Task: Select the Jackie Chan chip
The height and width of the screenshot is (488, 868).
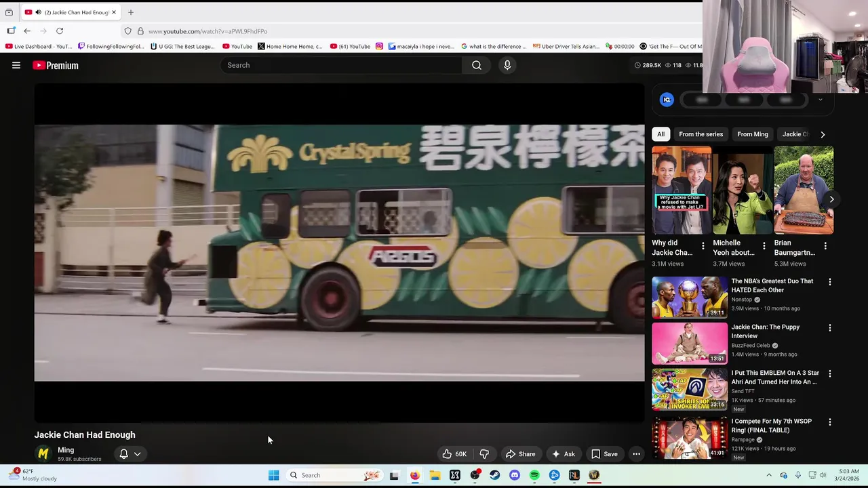Action: (795, 134)
